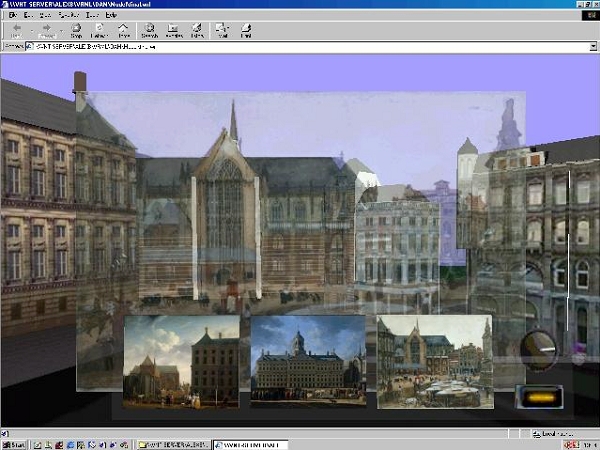Switch to the folder window taskbar button
600x450 pixels.
tap(173, 445)
